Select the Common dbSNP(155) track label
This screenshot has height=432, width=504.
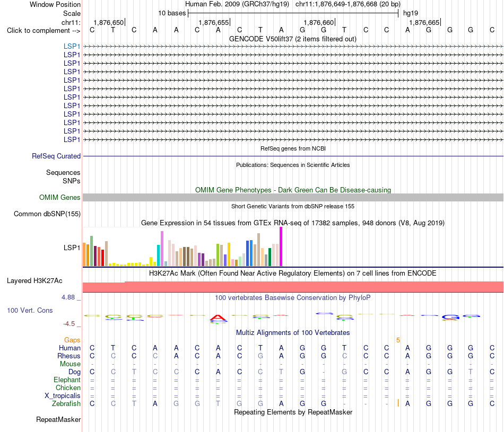point(47,214)
